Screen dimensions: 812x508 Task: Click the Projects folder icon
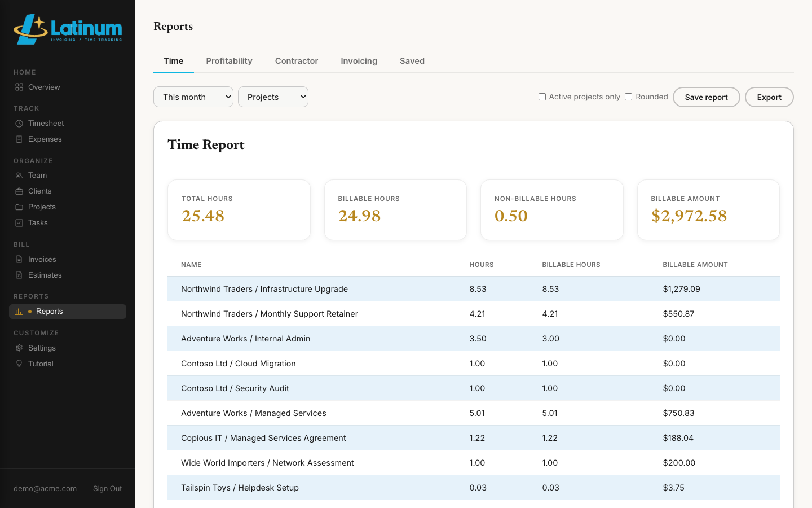pos(19,207)
